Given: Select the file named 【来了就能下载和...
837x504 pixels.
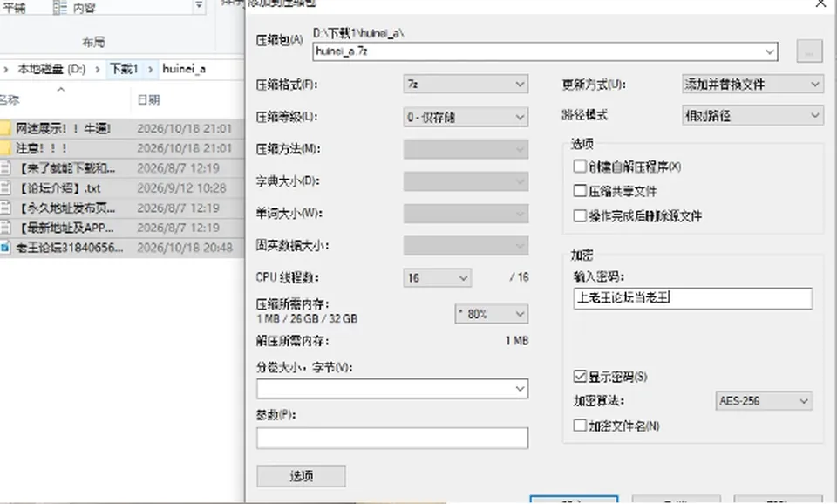Looking at the screenshot, I should tap(65, 168).
